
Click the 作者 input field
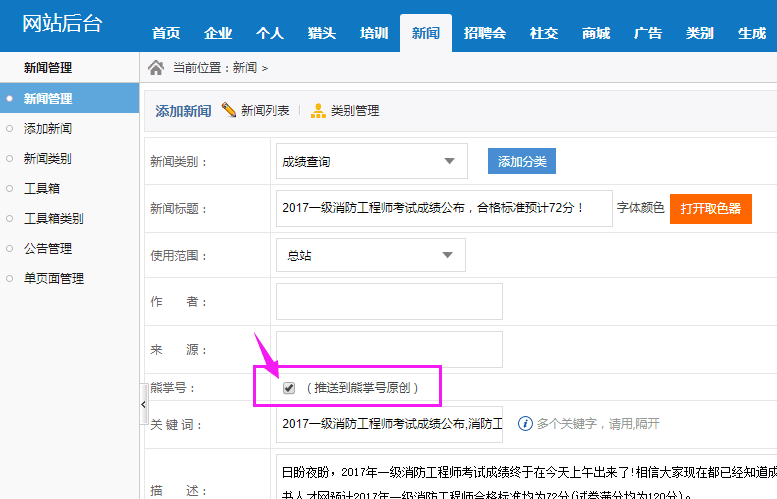[x=389, y=301]
